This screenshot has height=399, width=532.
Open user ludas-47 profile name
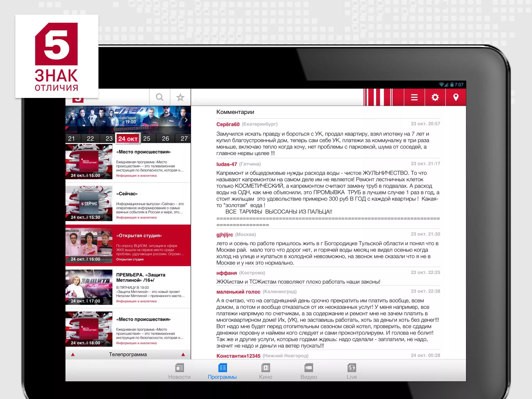coord(227,164)
